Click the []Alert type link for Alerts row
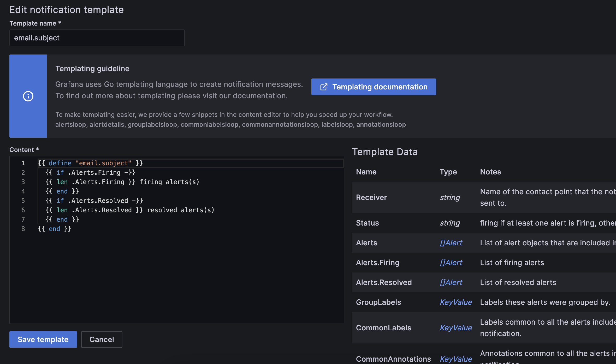Image resolution: width=616 pixels, height=364 pixels. [451, 243]
